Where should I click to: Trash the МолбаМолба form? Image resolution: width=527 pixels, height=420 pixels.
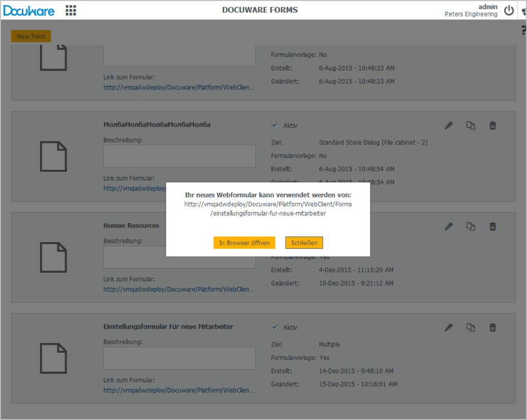[x=492, y=125]
